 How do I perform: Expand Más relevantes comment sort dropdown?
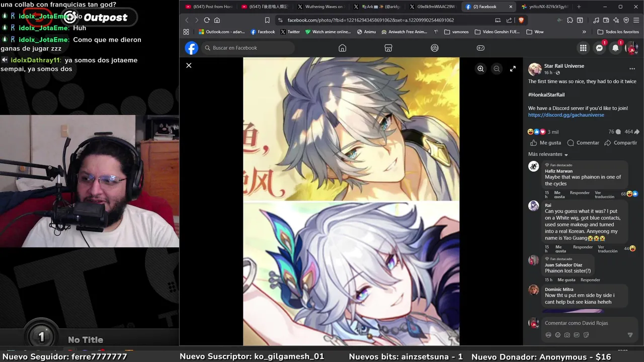[548, 154]
